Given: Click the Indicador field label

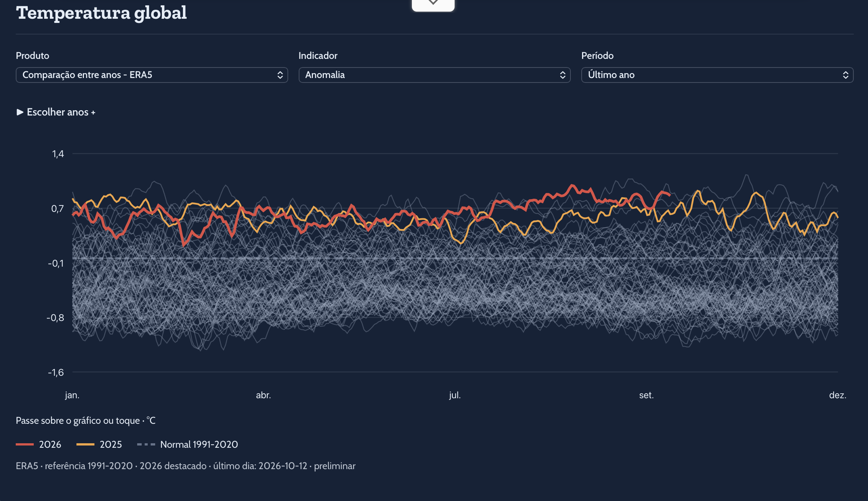Looking at the screenshot, I should point(318,55).
